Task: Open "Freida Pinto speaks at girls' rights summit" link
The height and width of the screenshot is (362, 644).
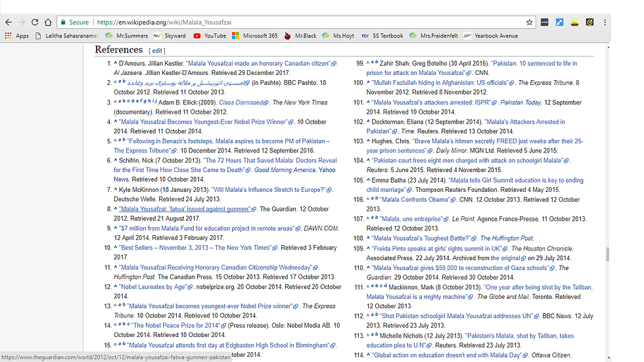Action: [x=440, y=248]
